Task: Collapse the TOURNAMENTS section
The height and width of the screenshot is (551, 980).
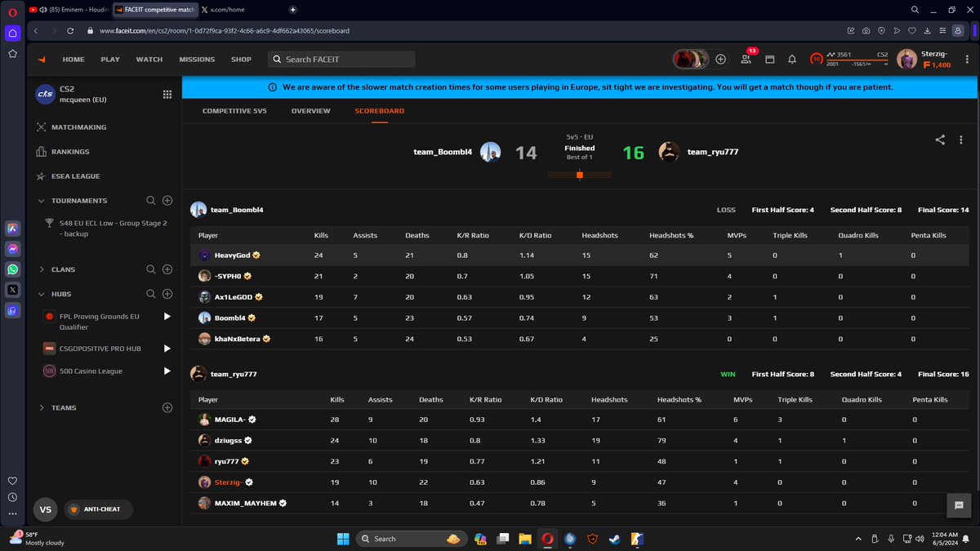Action: (42, 200)
